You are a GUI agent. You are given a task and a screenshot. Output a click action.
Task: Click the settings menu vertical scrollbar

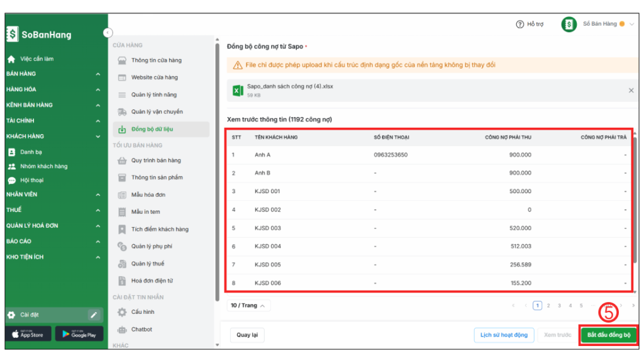(218, 170)
